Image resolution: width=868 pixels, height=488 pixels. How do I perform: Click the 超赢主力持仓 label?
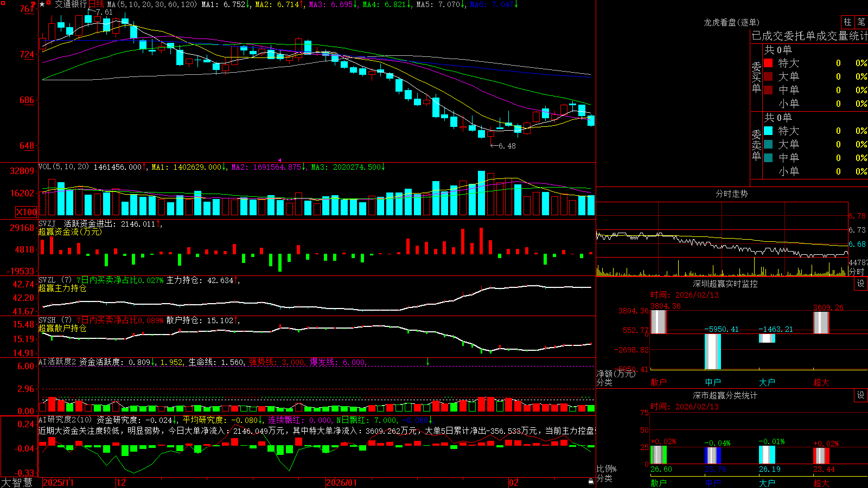tap(62, 288)
